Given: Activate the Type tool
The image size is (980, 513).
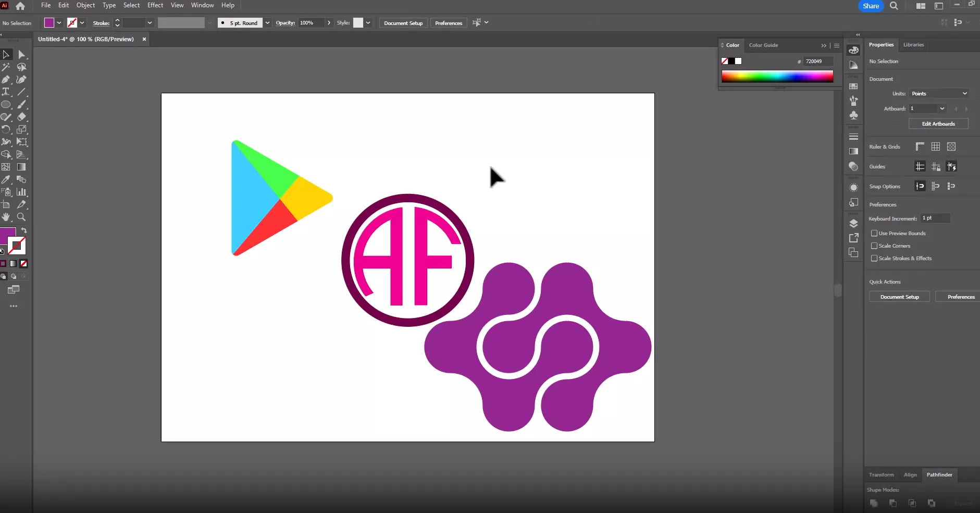Looking at the screenshot, I should click(6, 92).
